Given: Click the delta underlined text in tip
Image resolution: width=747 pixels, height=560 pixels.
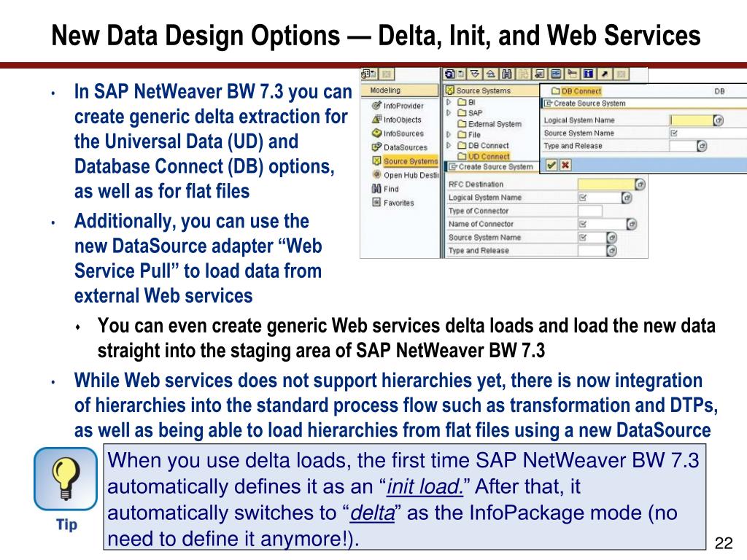Looking at the screenshot, I should [373, 513].
